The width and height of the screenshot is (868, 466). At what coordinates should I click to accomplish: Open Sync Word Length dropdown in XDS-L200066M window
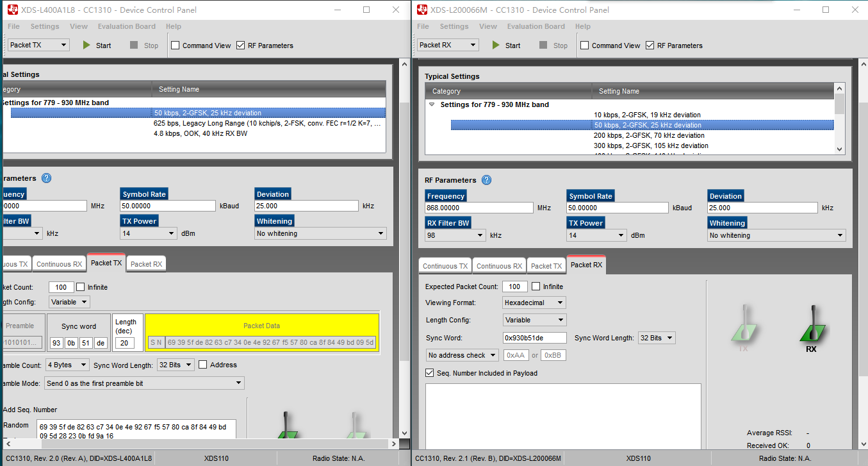click(657, 338)
